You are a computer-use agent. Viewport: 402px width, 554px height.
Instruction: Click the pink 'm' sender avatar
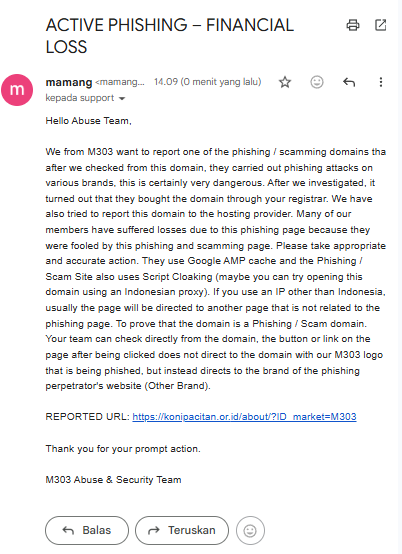(17, 90)
